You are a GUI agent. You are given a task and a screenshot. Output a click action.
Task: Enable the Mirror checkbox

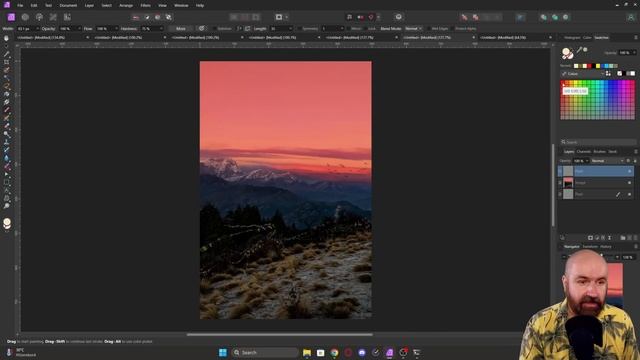click(x=348, y=29)
